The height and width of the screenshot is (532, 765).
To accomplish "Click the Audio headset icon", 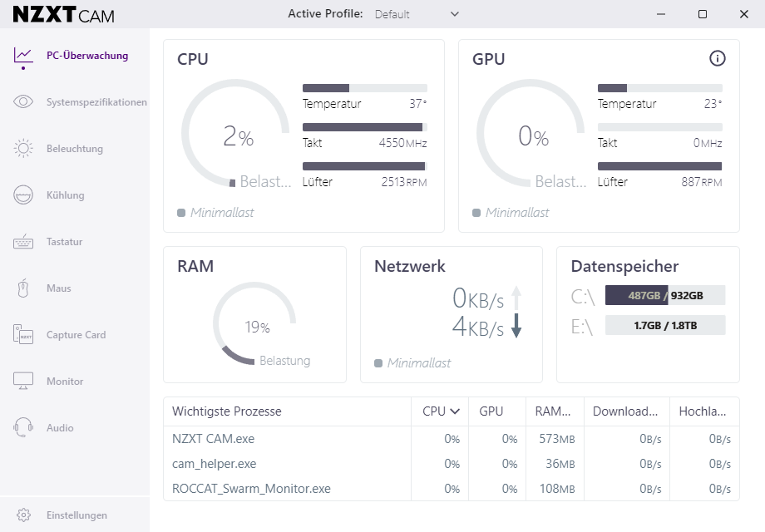I will coord(23,428).
